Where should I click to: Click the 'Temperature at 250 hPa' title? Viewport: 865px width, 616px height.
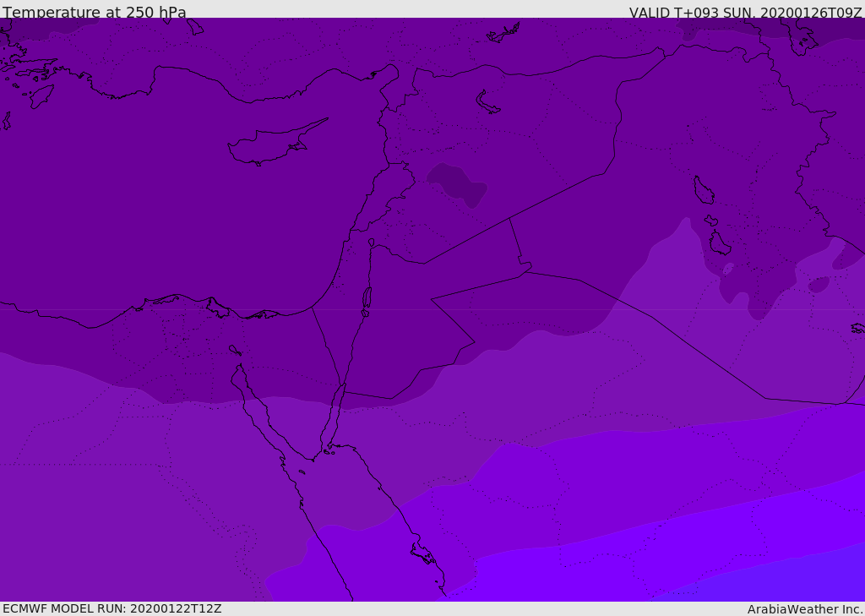(x=95, y=12)
